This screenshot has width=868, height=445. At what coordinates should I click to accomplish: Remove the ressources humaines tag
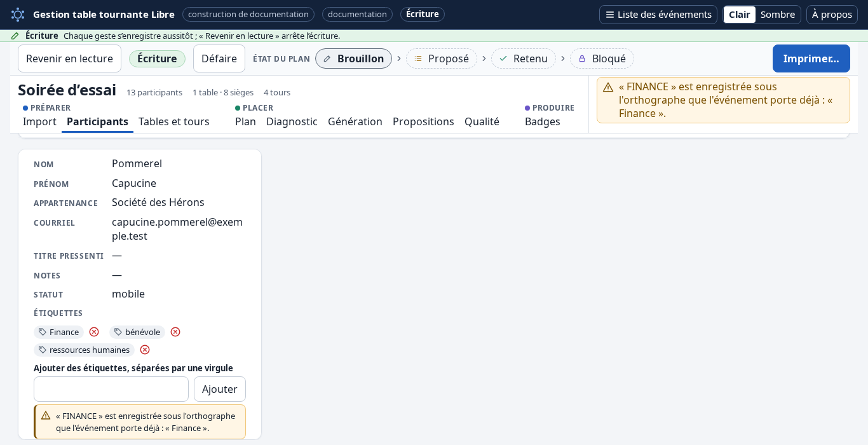pos(145,350)
